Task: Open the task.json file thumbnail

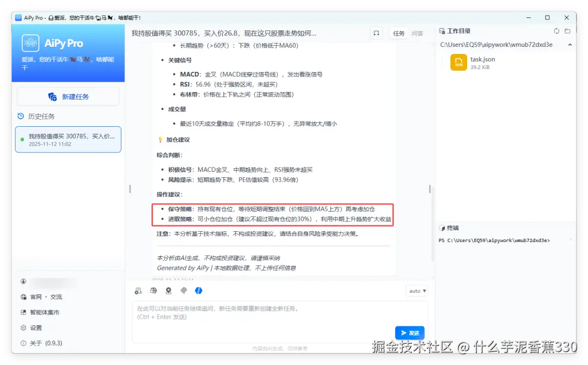Action: tap(459, 63)
